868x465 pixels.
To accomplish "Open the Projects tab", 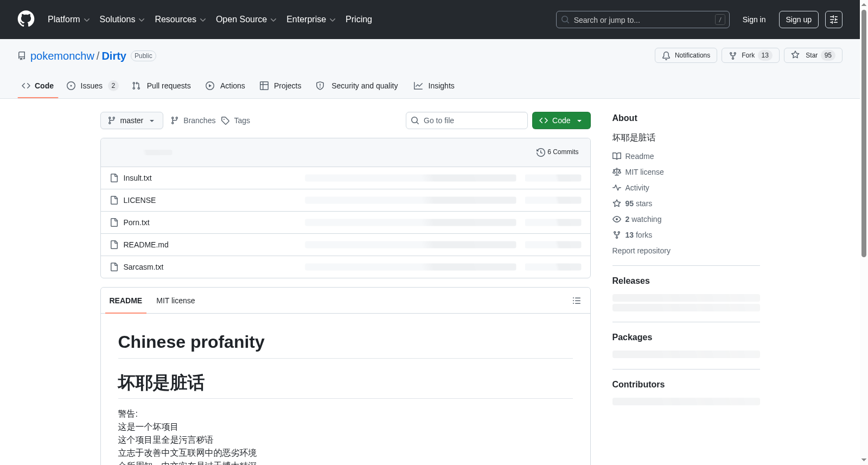I will coord(280,86).
